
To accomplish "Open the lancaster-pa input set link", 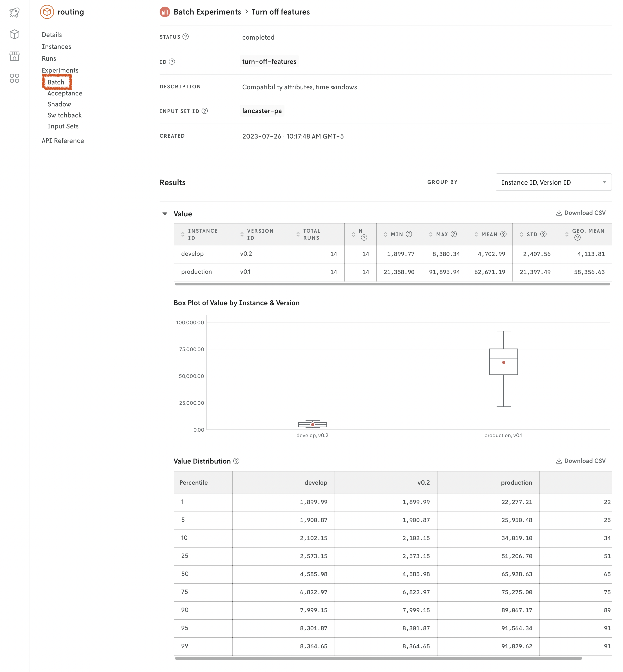I will [x=262, y=111].
